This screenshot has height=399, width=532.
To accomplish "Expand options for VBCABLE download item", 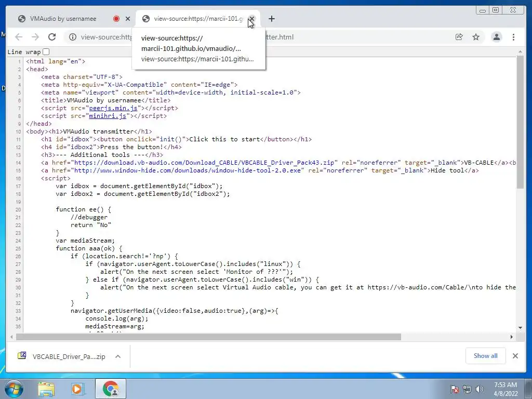I will pos(118,356).
